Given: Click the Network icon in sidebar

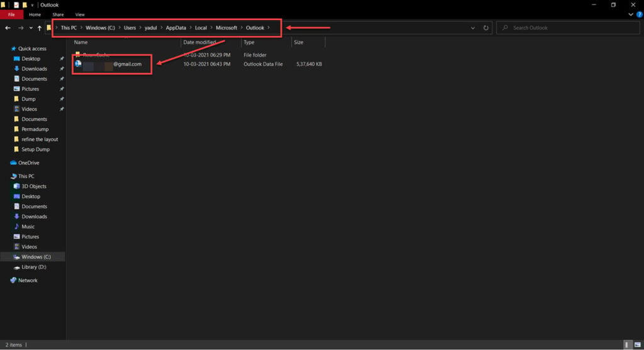Looking at the screenshot, I should point(13,281).
